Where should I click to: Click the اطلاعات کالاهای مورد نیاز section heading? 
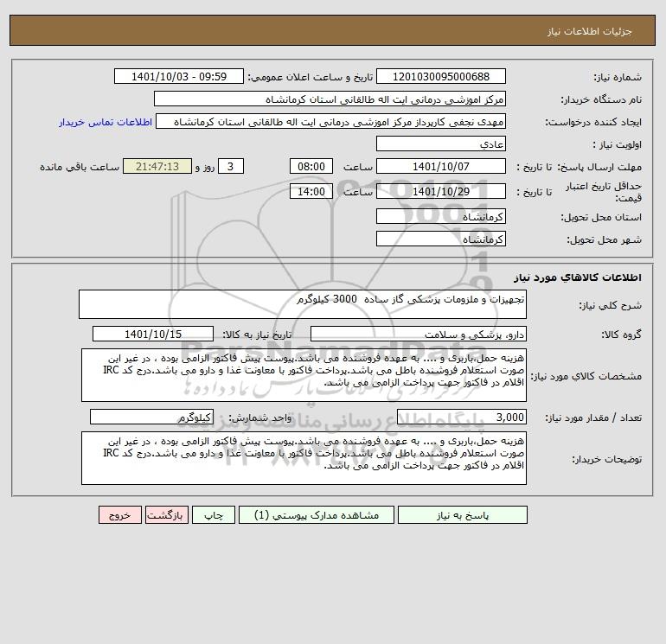tap(578, 277)
